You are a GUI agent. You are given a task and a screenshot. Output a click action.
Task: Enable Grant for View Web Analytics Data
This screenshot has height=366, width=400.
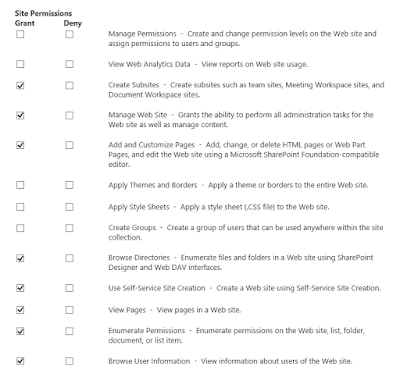[x=20, y=64]
